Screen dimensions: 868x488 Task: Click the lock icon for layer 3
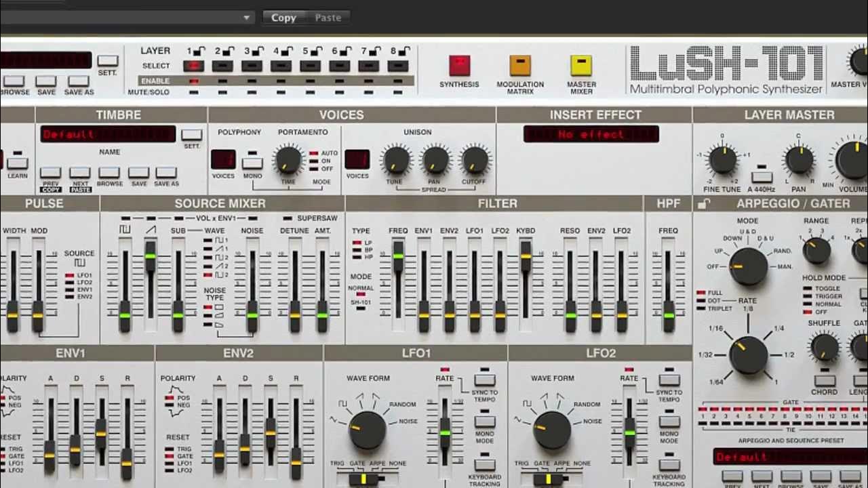click(258, 51)
